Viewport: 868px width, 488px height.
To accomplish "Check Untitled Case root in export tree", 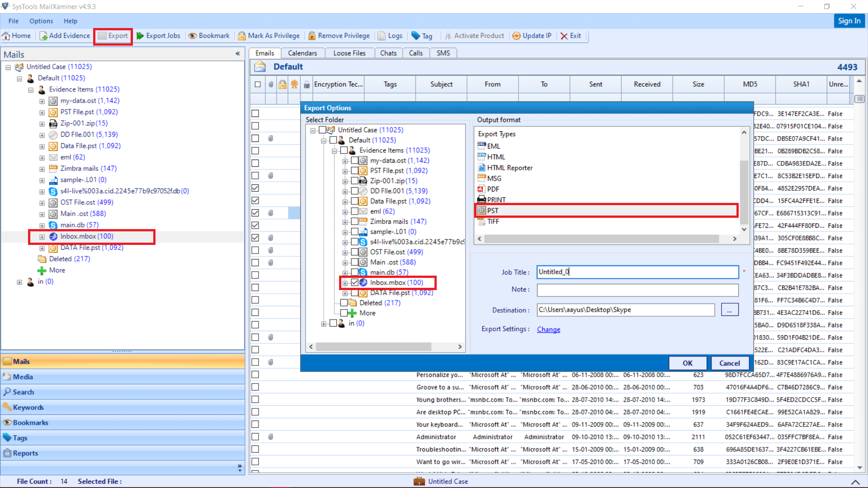I will [x=322, y=130].
